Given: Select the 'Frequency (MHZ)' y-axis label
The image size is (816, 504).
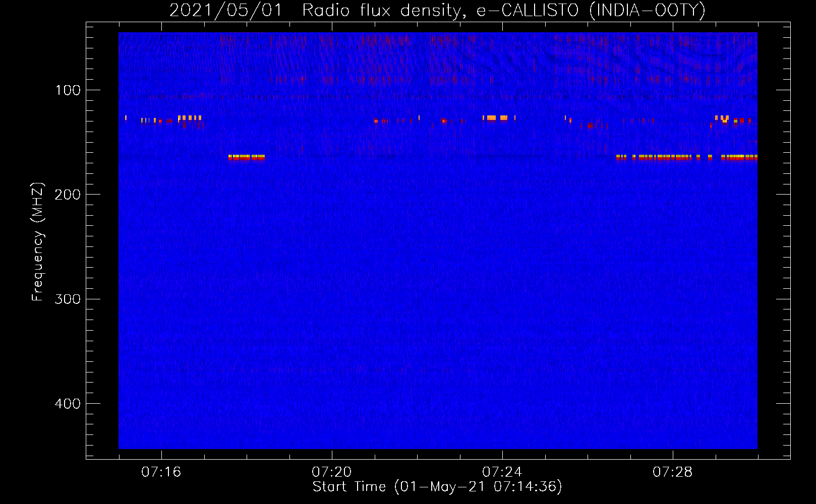Looking at the screenshot, I should tap(38, 242).
